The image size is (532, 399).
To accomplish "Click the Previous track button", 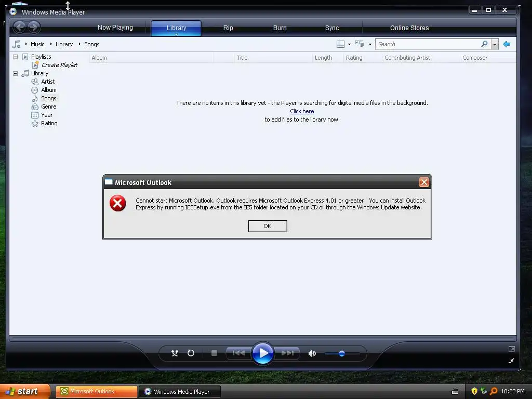I will pyautogui.click(x=238, y=353).
